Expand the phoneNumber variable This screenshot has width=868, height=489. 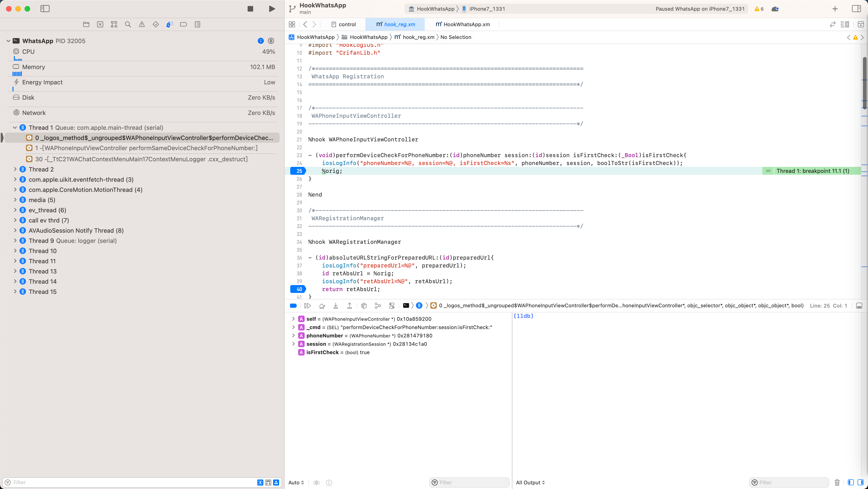(x=293, y=335)
